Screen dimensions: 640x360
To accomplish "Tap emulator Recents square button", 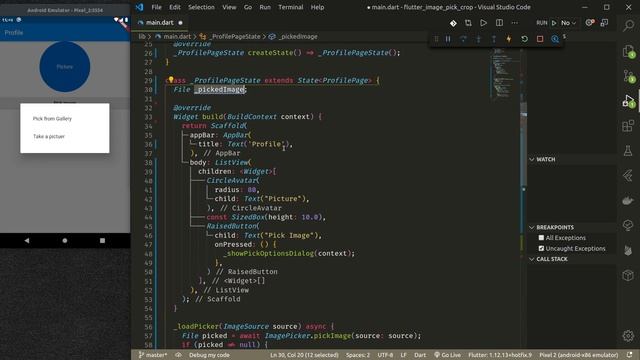I will pyautogui.click(x=102, y=240).
